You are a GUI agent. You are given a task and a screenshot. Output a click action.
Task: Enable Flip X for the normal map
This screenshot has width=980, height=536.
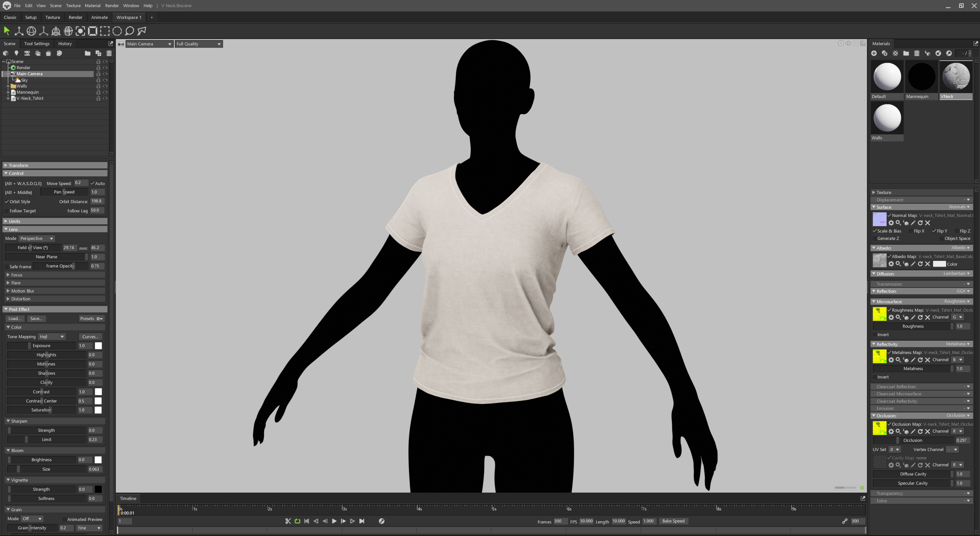point(911,231)
